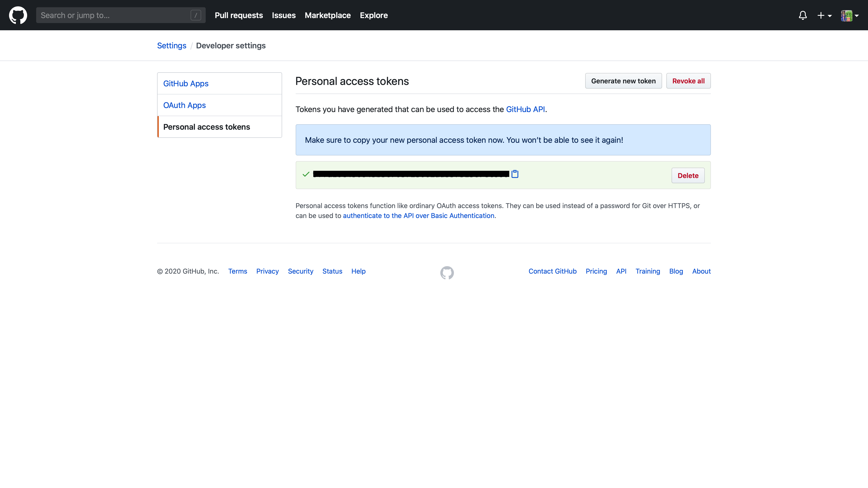Go to Pull requests
Viewport: 868px width, 488px height.
pyautogui.click(x=238, y=15)
